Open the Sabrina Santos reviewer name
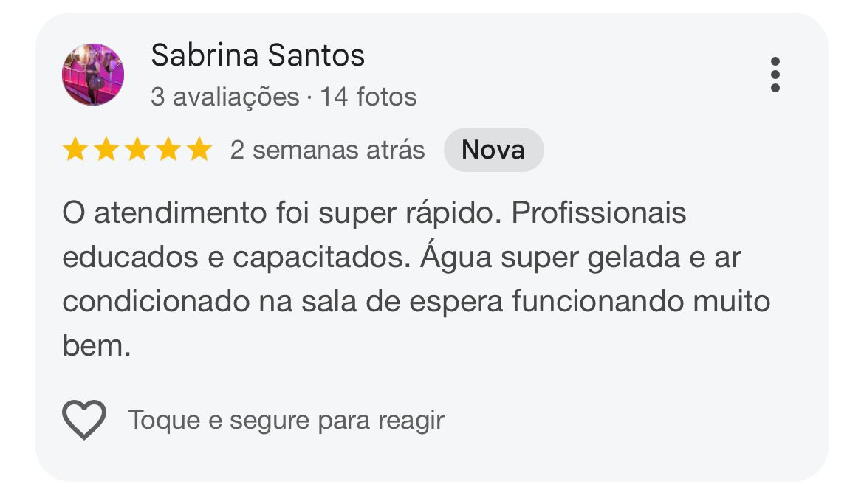Image resolution: width=864 pixels, height=504 pixels. [x=257, y=55]
